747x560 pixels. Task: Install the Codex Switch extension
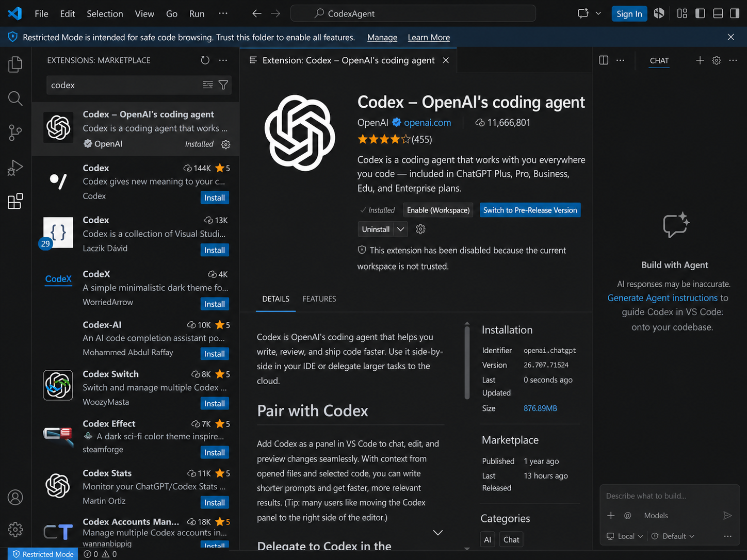pos(215,403)
